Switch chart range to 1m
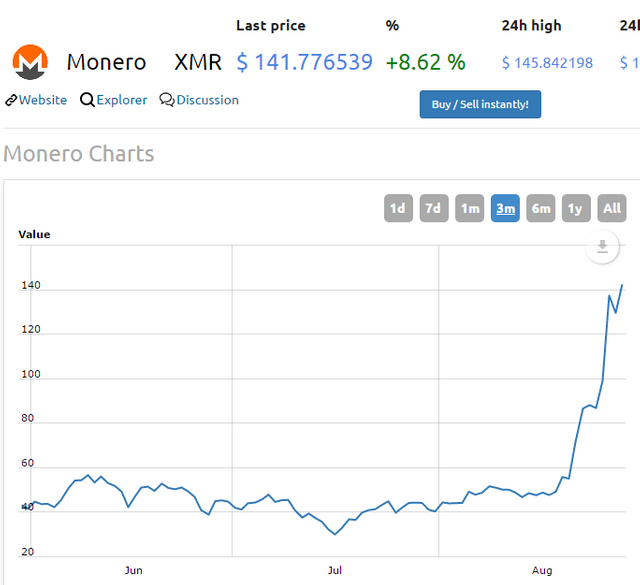 coord(470,208)
